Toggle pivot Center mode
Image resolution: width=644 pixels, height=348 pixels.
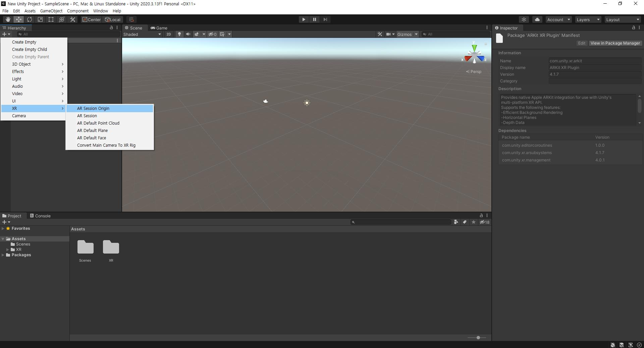[x=91, y=19]
